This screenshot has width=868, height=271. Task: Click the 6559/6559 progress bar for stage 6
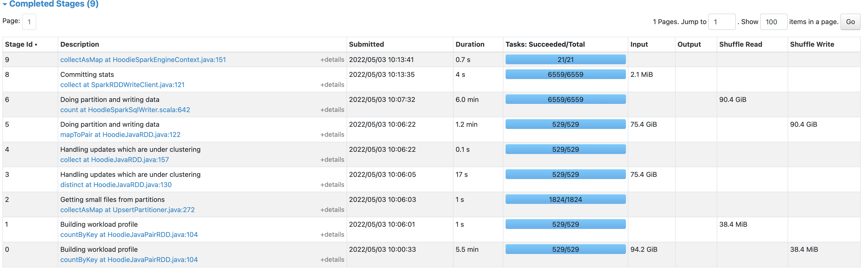point(565,99)
